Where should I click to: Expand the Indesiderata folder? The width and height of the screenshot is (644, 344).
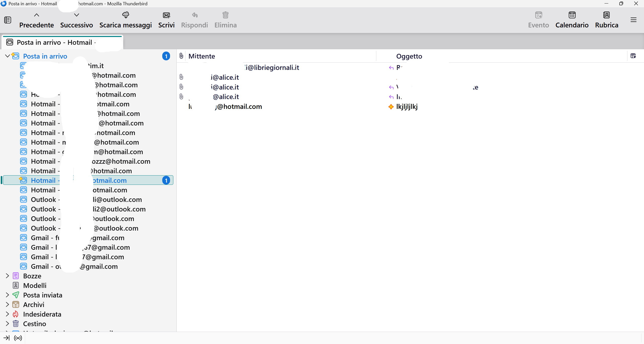(x=7, y=314)
